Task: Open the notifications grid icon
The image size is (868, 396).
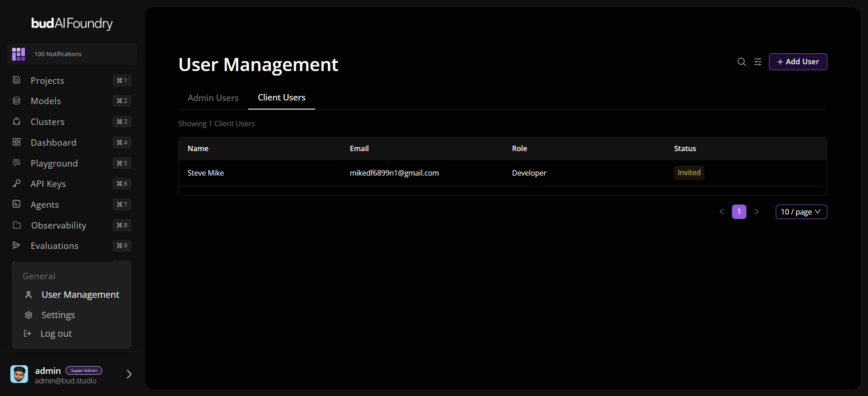Action: click(19, 54)
